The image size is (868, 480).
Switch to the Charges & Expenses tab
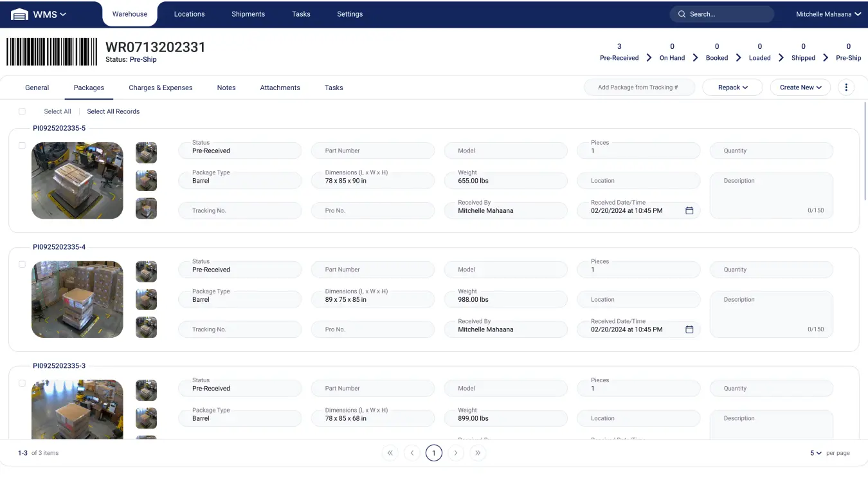[x=160, y=88]
